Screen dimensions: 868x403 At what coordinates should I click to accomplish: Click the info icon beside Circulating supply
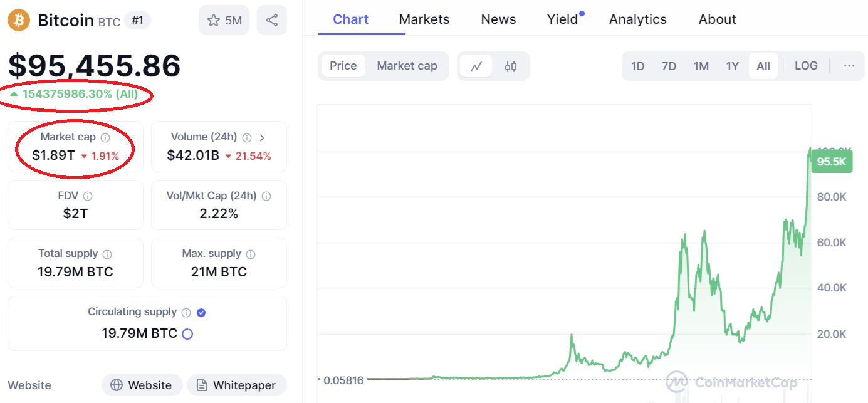186,312
